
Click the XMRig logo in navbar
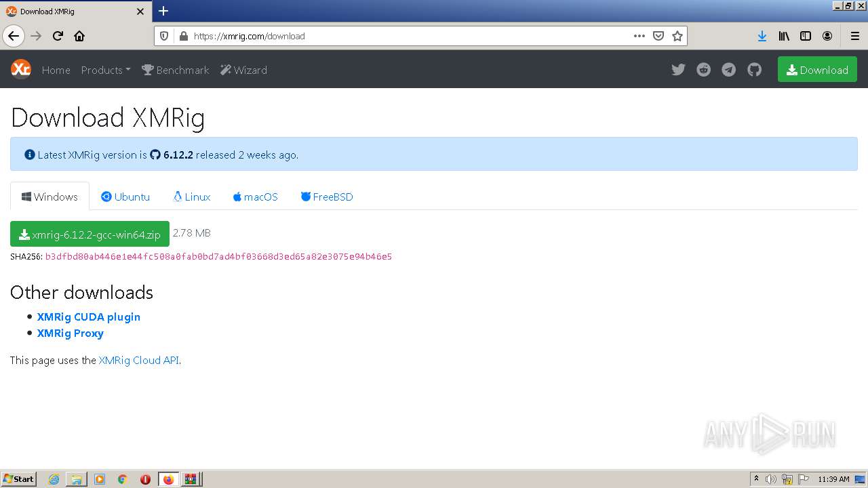[21, 69]
